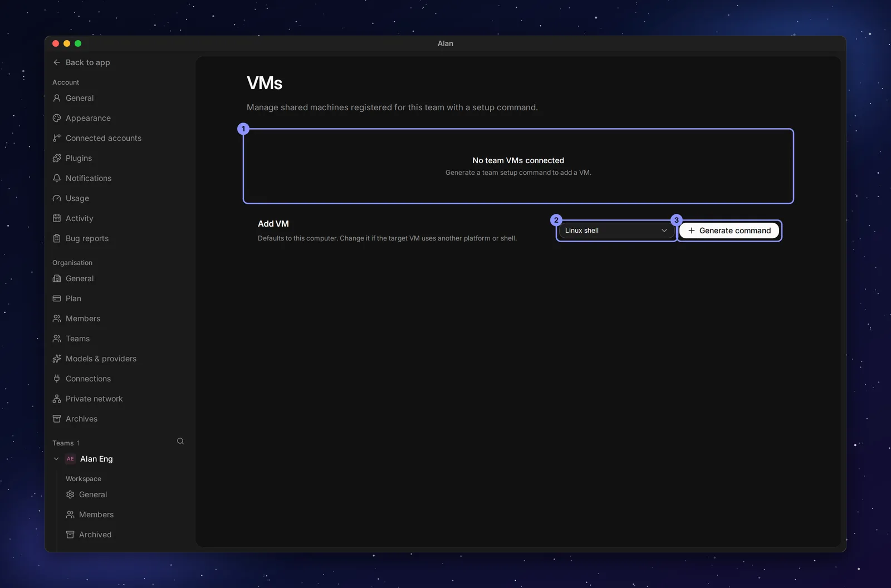Click the Workspace General gear icon
The image size is (891, 588).
[x=70, y=494]
